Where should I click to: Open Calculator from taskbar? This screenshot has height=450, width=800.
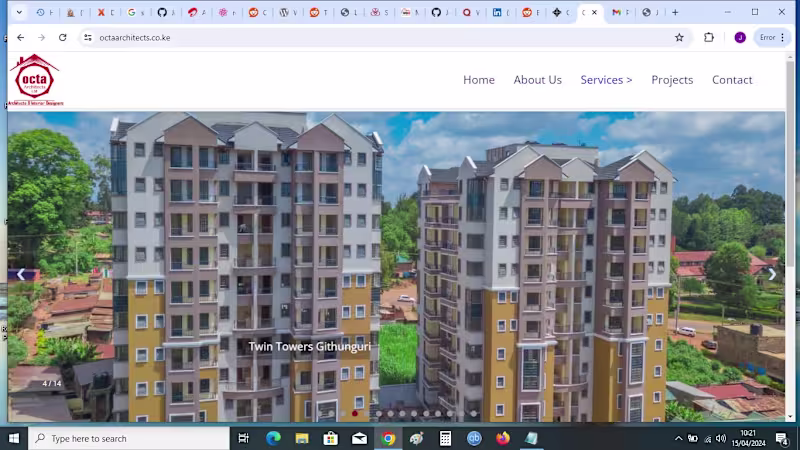445,438
